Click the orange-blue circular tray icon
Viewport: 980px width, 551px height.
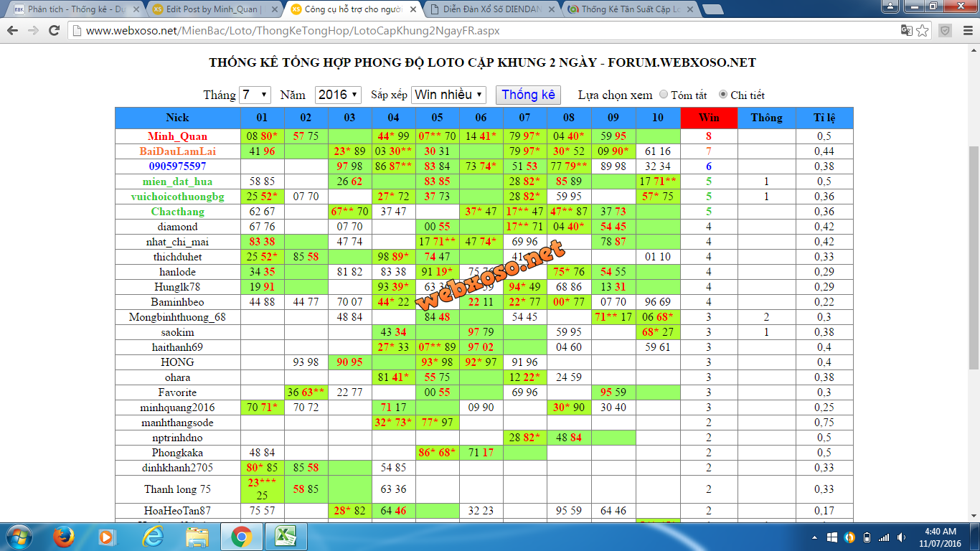coord(849,537)
